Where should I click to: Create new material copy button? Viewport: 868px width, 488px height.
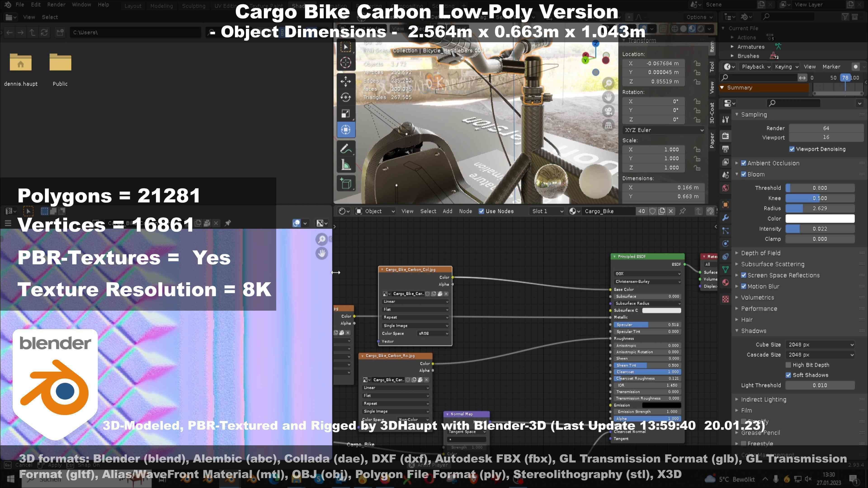pos(662,211)
